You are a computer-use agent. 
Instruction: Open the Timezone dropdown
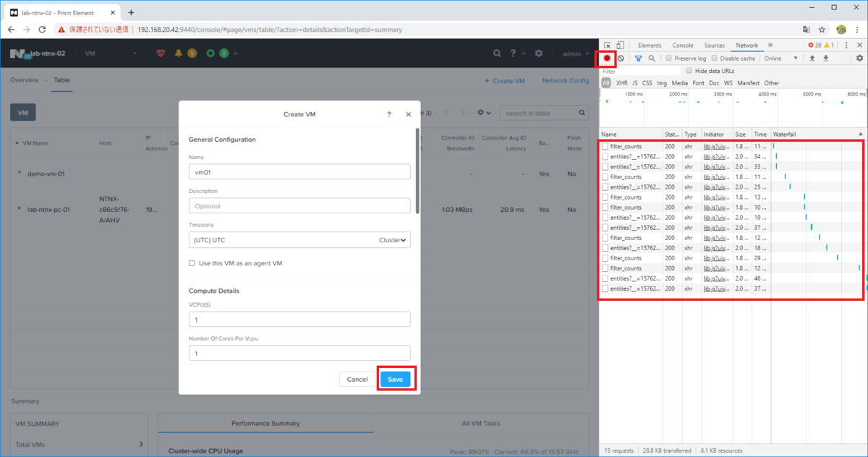299,239
